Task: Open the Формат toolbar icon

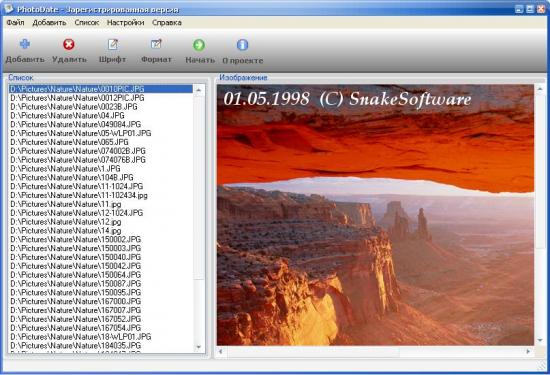Action: pyautogui.click(x=156, y=45)
